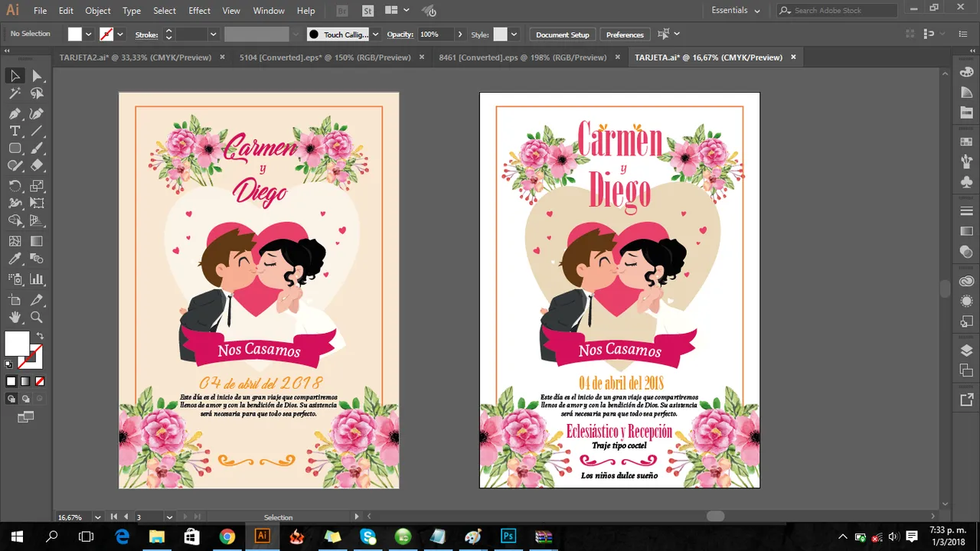Reset to default fill and stroke
The height and width of the screenshot is (551, 980).
coord(9,364)
